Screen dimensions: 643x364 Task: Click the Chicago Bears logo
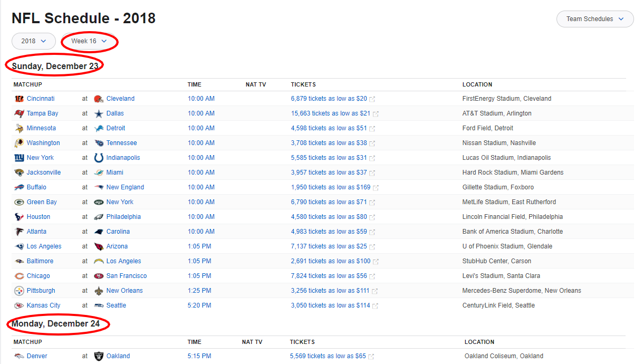point(19,276)
